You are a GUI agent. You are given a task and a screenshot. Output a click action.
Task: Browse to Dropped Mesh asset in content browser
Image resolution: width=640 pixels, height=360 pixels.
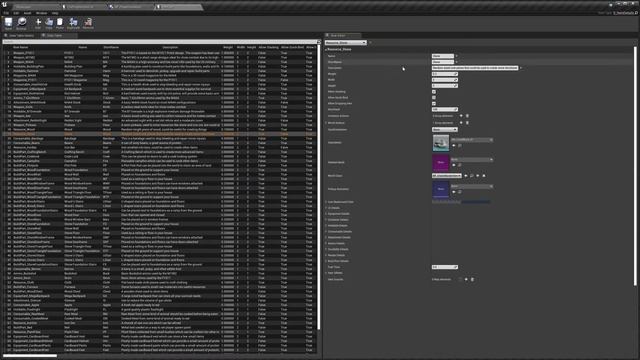point(460,165)
